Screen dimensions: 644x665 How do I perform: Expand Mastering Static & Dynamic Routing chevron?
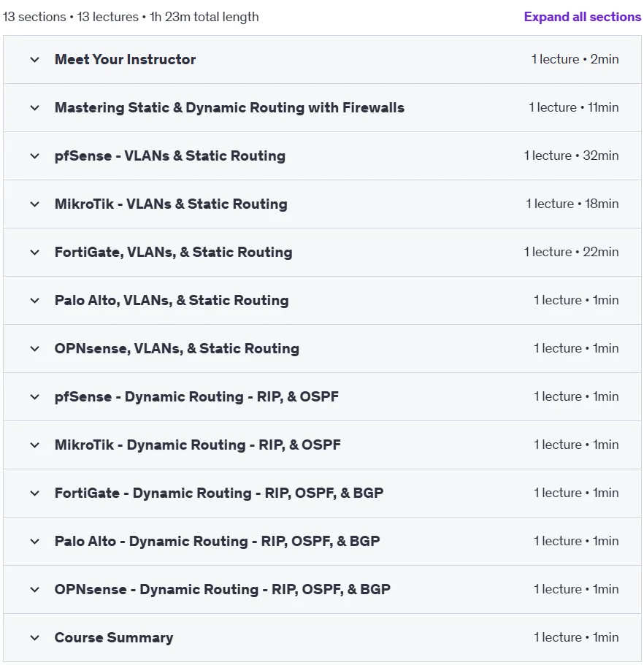(x=35, y=108)
